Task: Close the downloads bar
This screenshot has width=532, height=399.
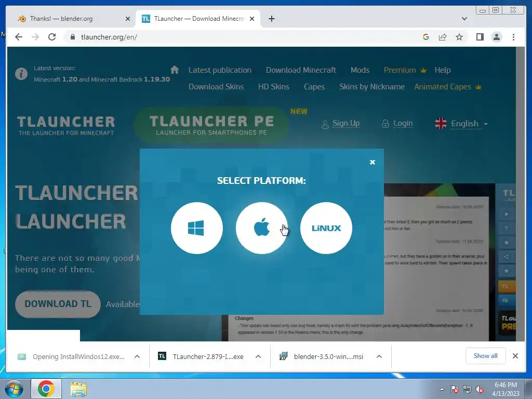Action: point(515,356)
